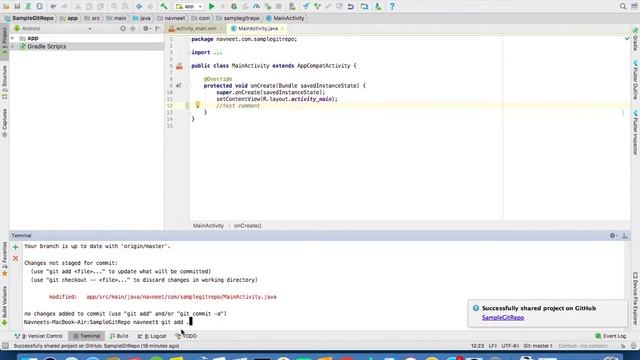The height and width of the screenshot is (360, 640).
Task: Open Help with the question mark icon
Action: pyautogui.click(x=392, y=7)
